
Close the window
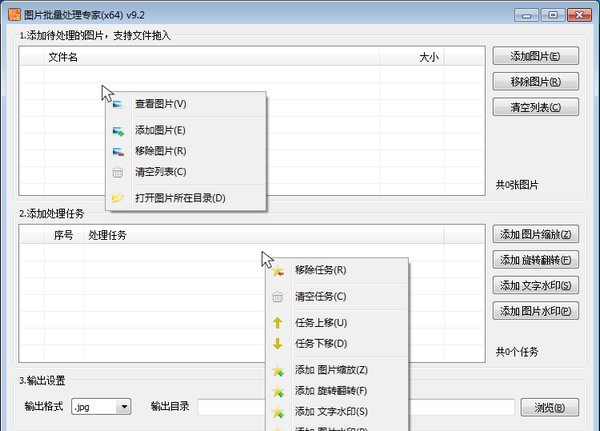pyautogui.click(x=579, y=15)
